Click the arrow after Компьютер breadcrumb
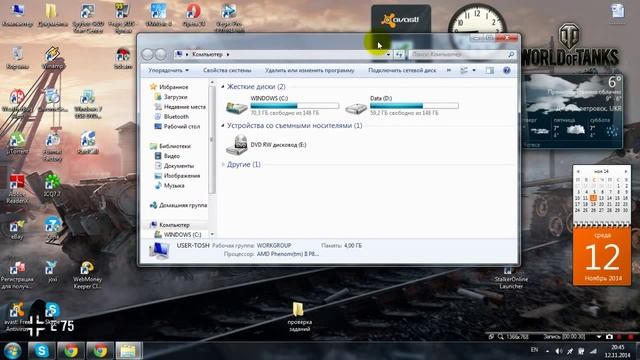This screenshot has height=360, width=640. [x=228, y=54]
